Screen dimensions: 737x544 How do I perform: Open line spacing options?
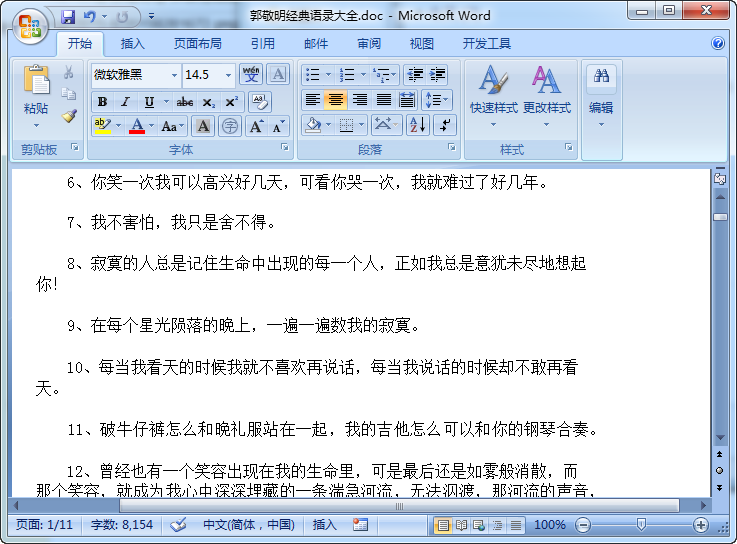pos(437,100)
